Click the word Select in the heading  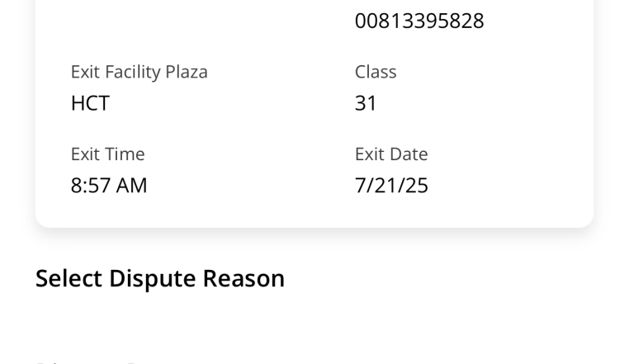[69, 279]
